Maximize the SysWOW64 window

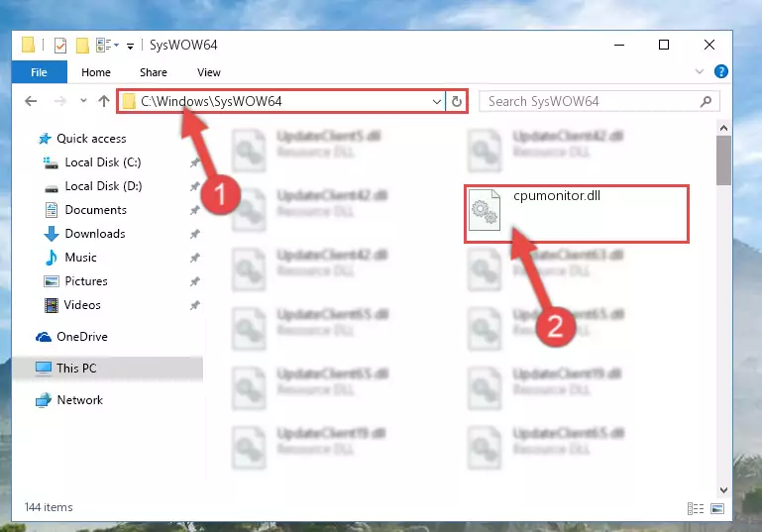[663, 45]
